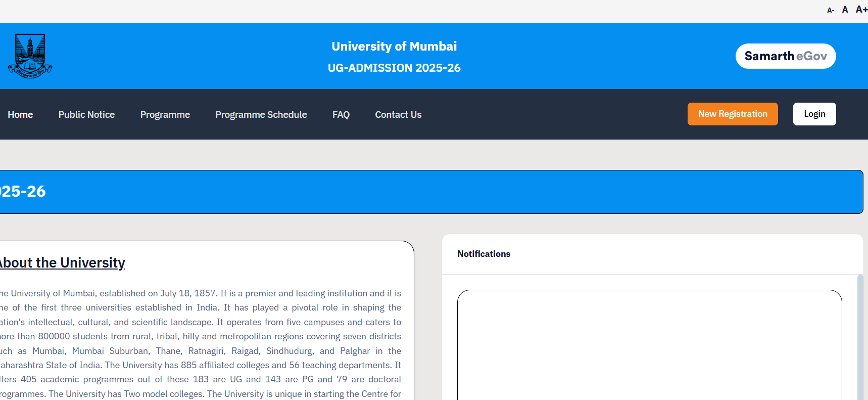
Task: Click the UG-ADMISSION 2025-26 subtitle text
Action: [x=394, y=68]
